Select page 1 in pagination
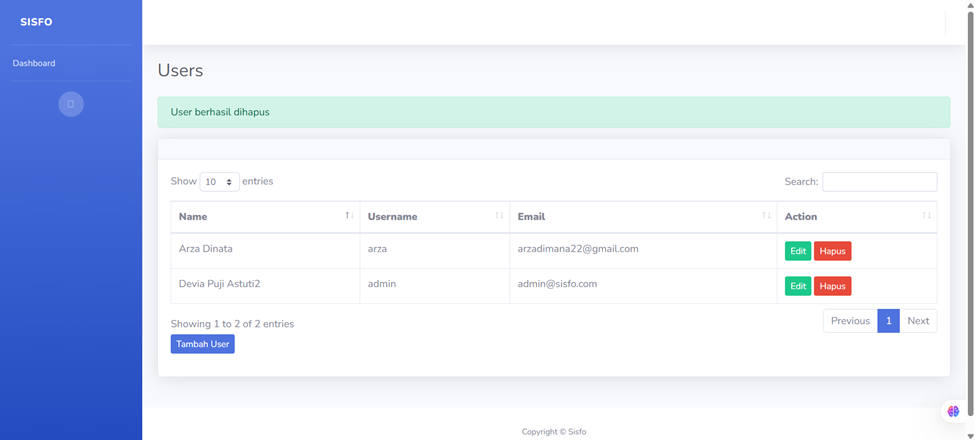This screenshot has width=975, height=440. tap(888, 321)
